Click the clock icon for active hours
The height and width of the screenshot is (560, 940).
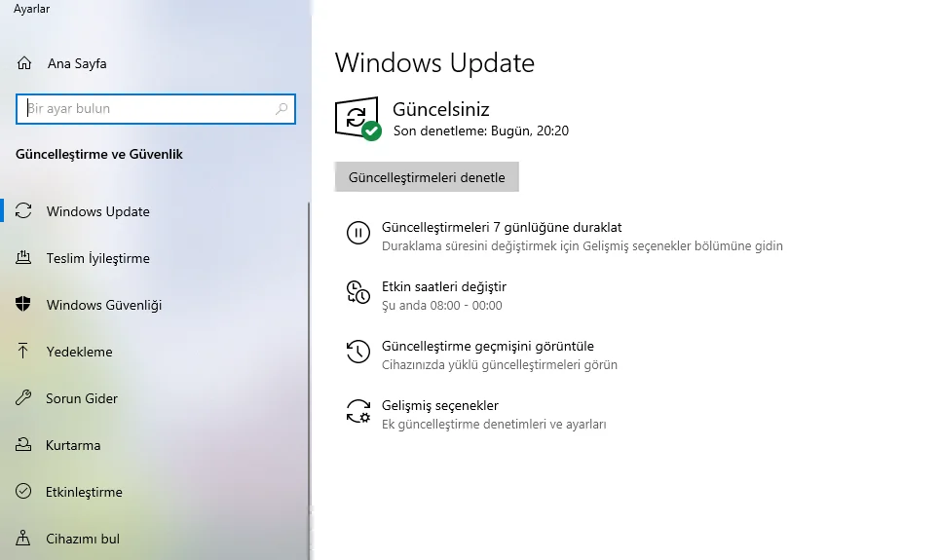click(358, 292)
